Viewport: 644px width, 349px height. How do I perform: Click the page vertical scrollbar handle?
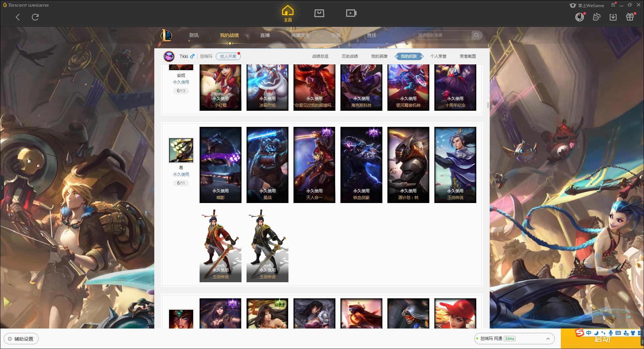tap(488, 105)
